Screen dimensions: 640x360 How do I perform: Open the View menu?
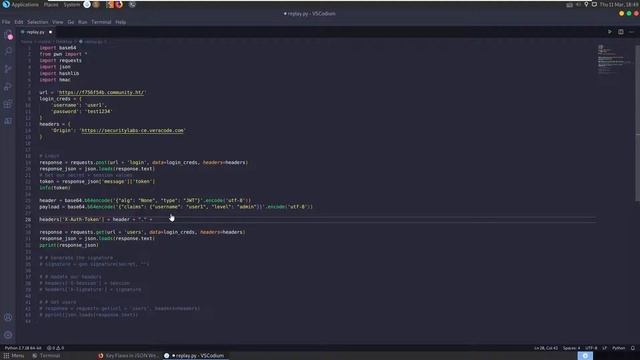point(58,22)
